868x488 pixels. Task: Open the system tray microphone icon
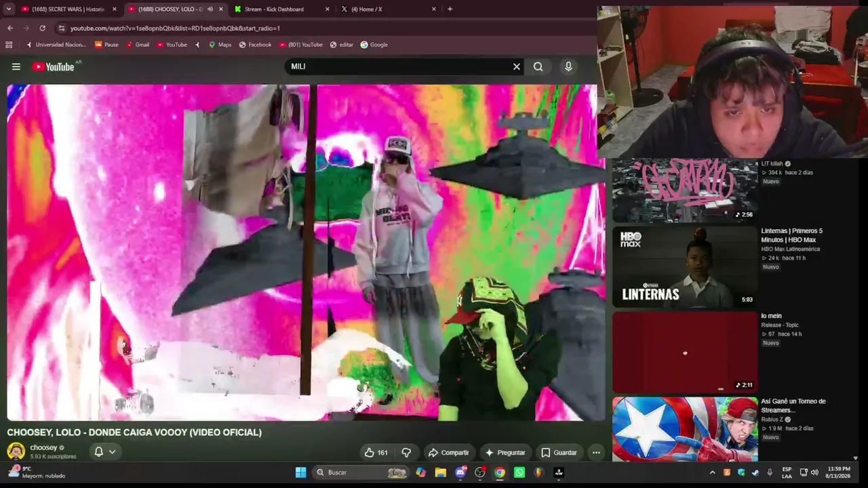[x=770, y=472]
